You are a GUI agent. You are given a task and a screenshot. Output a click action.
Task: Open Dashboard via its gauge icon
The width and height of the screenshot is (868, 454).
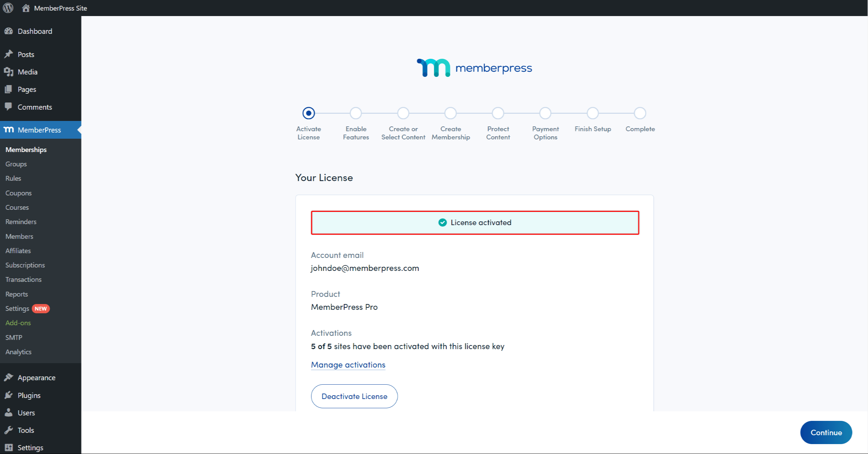point(9,31)
